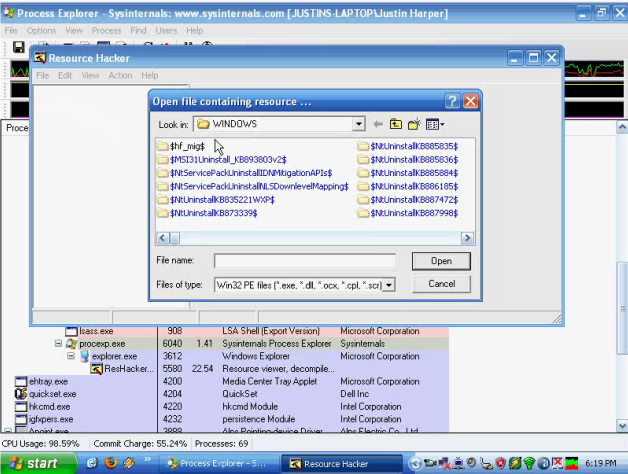Select folder $NtServicePackUninstallNLSDownlevelMapping$
This screenshot has width=628, height=474.
(253, 186)
